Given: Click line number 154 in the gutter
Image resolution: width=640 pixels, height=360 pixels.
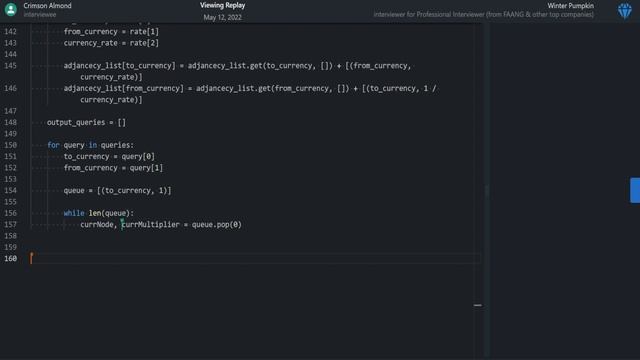Looking at the screenshot, I should pyautogui.click(x=10, y=191).
